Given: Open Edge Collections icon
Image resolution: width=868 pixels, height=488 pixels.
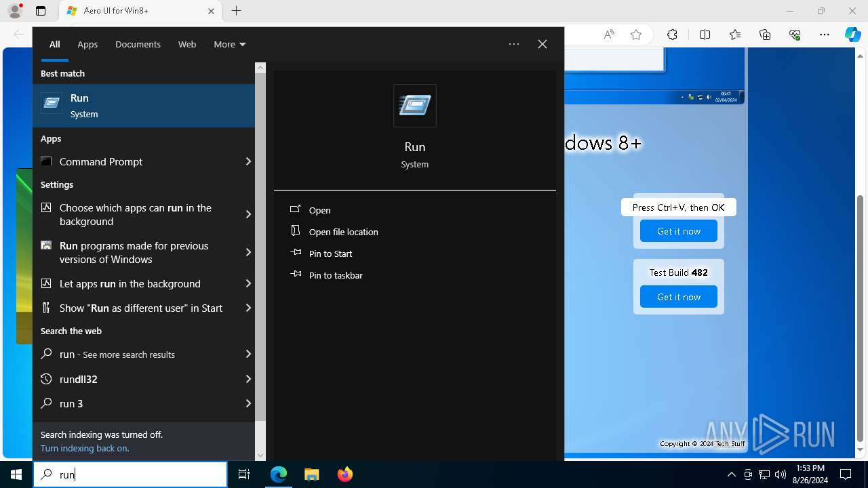Looking at the screenshot, I should 765,35.
